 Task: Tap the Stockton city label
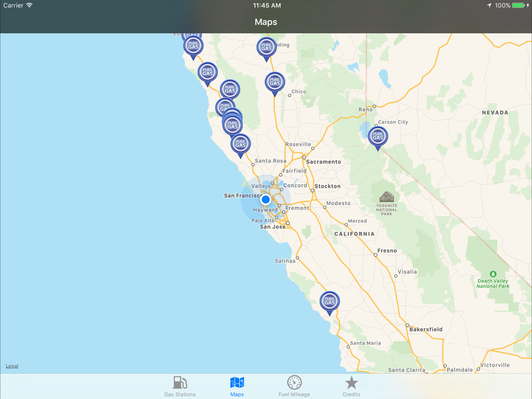pos(328,186)
